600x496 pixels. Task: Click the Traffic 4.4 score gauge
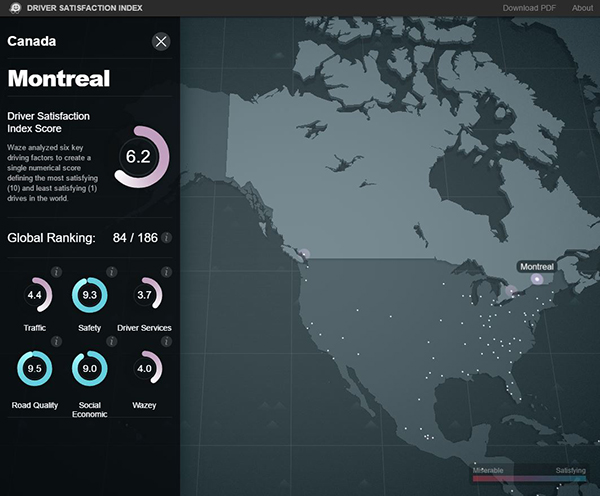click(x=35, y=295)
